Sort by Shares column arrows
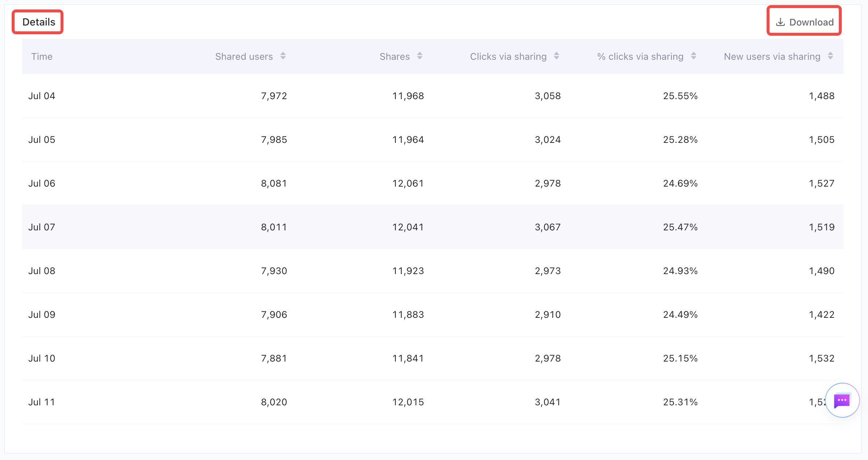Image resolution: width=868 pixels, height=460 pixels. point(420,56)
